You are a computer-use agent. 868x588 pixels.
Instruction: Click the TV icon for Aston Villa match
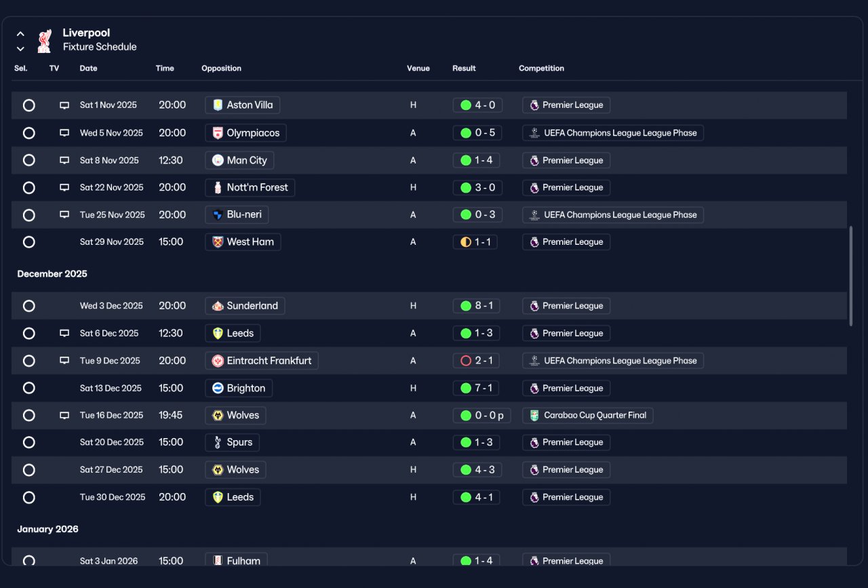tap(64, 106)
